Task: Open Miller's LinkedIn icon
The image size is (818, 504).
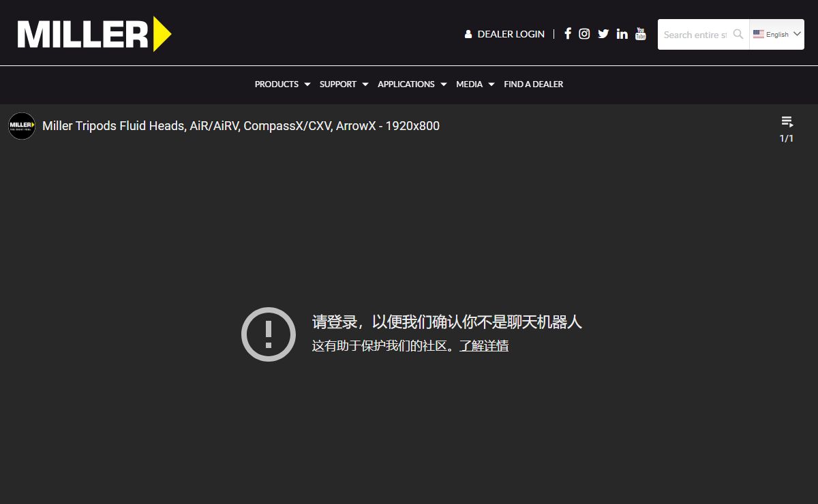Action: (x=622, y=34)
